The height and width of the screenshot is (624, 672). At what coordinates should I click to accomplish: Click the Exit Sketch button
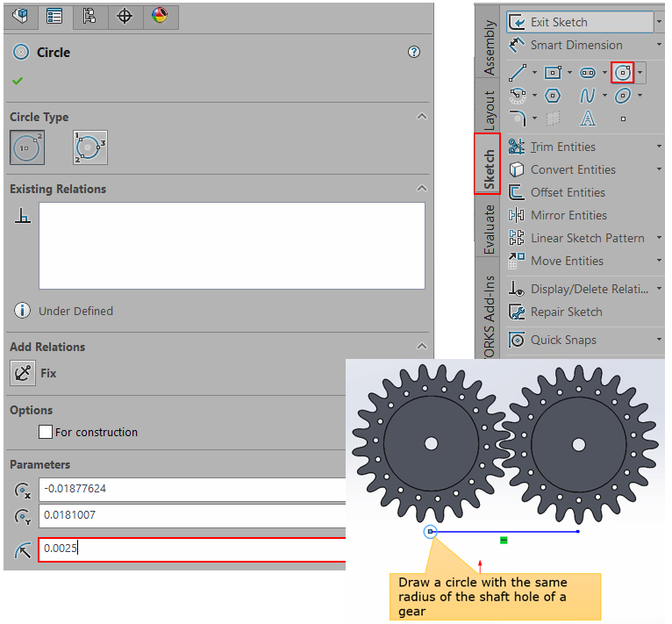[x=580, y=22]
